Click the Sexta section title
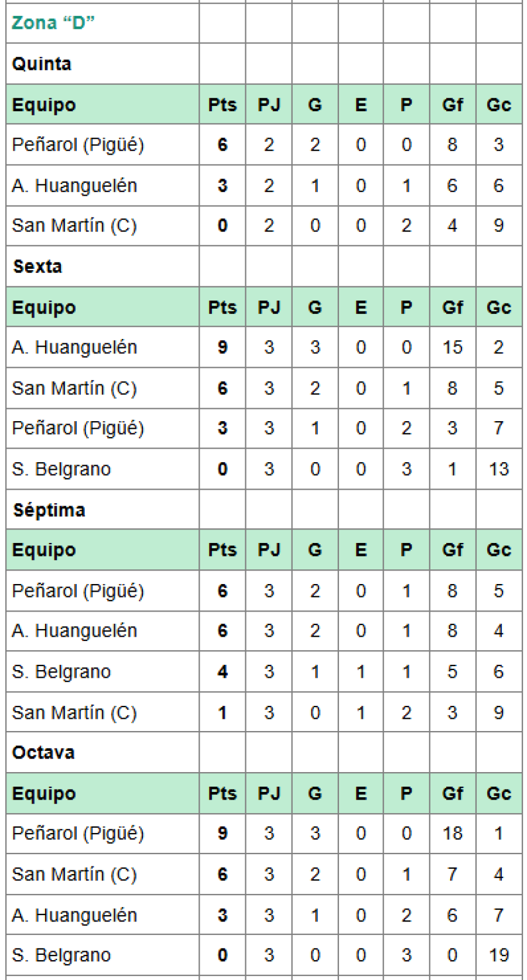Screen dimensions: 527x980 coord(37,267)
